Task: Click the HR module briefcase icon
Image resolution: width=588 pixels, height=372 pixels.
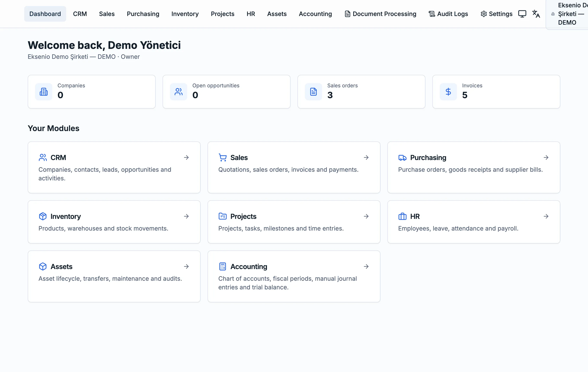Action: click(402, 216)
